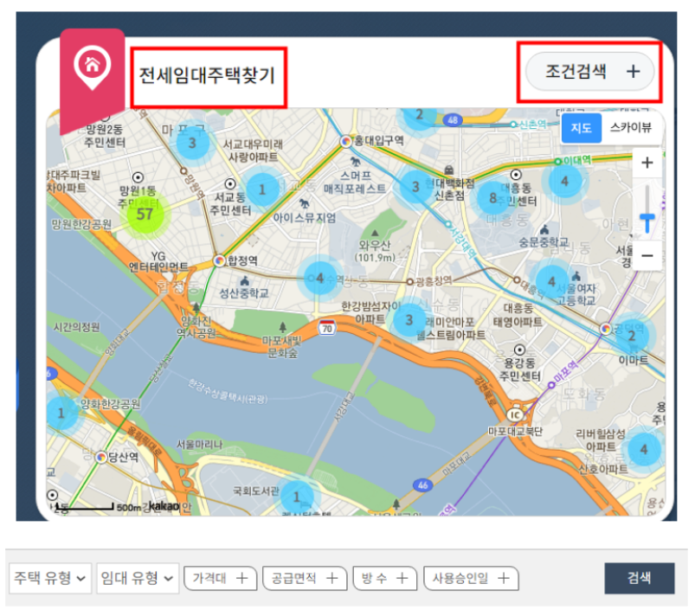The height and width of the screenshot is (616, 695).
Task: Click the 마포역 station label
Action: point(566,372)
